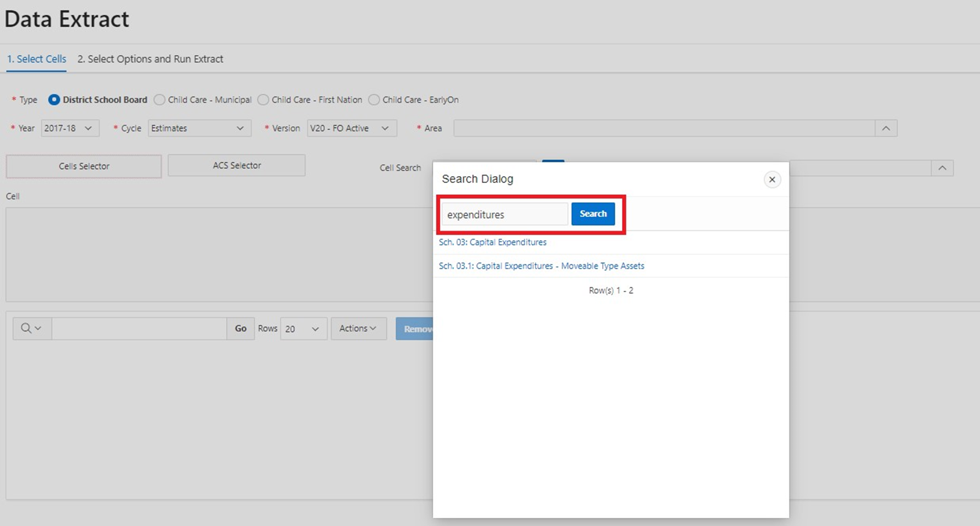This screenshot has height=526, width=980.
Task: Click the close icon on Search Dialog
Action: [773, 179]
